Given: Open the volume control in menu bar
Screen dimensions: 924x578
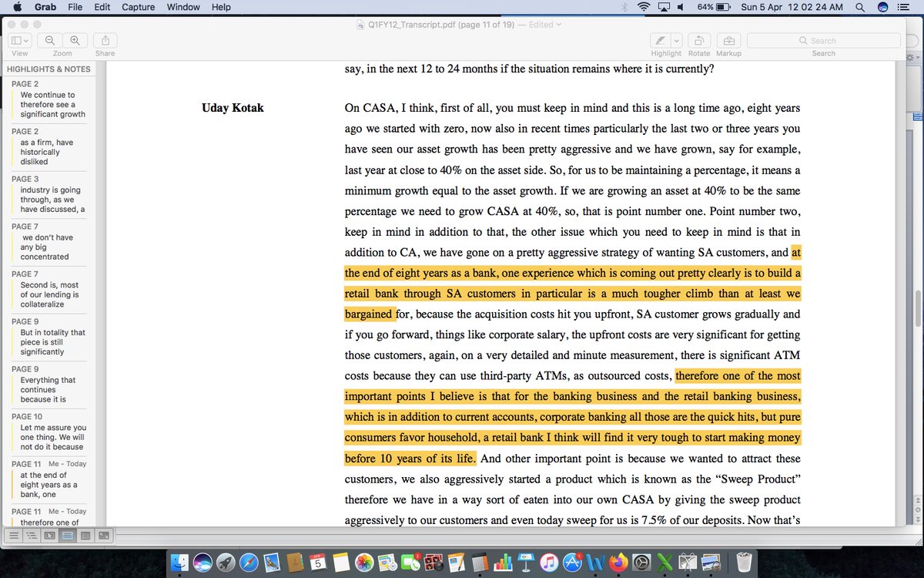Looking at the screenshot, I should pyautogui.click(x=681, y=7).
